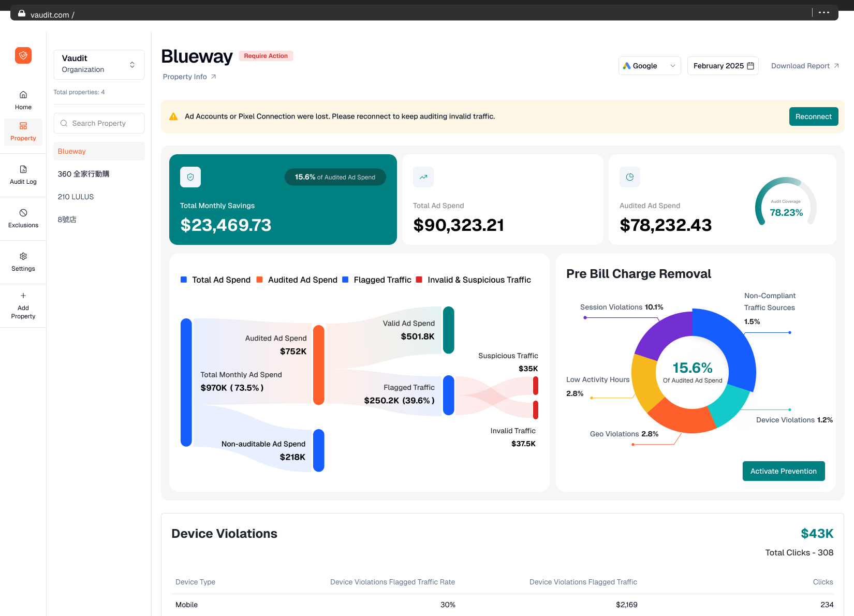Click the Mobile row in Device Violations
854x616 pixels.
click(x=503, y=605)
